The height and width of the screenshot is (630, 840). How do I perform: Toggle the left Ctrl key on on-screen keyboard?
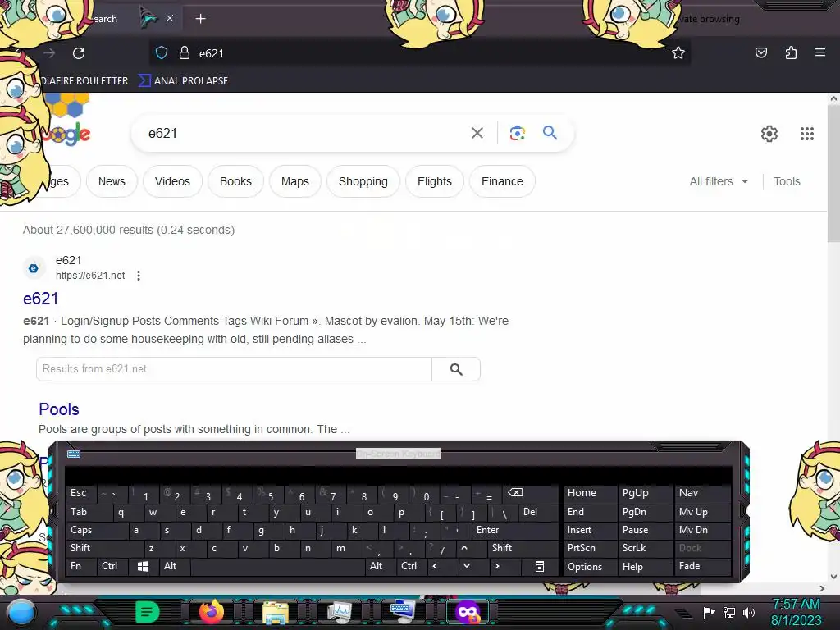[113, 566]
